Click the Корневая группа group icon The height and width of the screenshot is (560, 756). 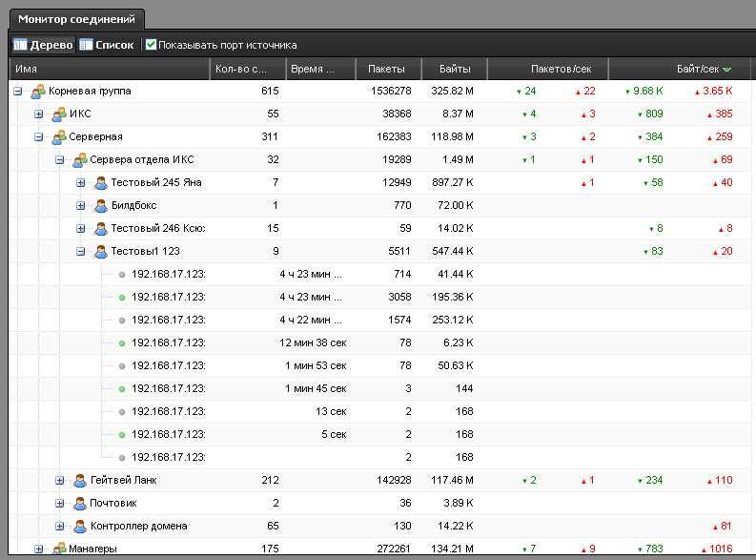click(38, 92)
